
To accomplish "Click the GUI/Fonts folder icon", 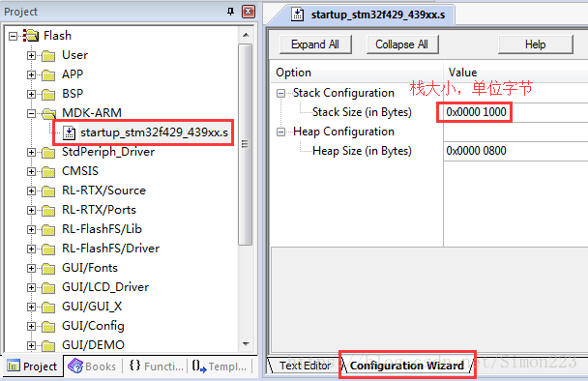I will (48, 269).
